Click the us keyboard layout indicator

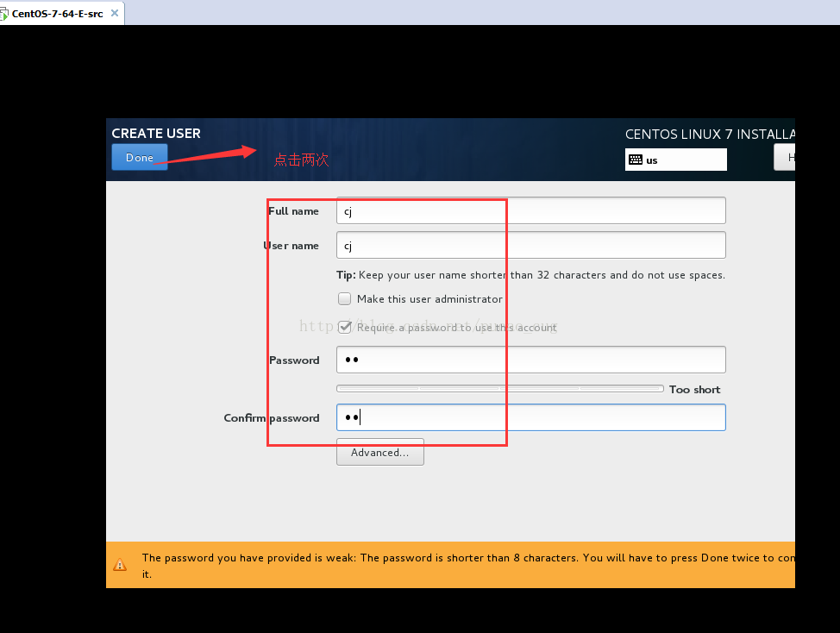[675, 160]
